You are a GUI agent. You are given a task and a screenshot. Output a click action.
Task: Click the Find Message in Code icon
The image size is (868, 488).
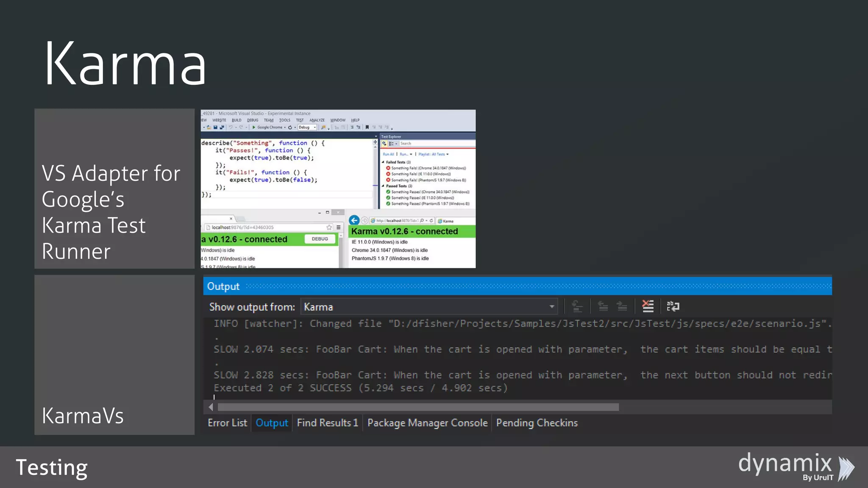[x=577, y=306]
